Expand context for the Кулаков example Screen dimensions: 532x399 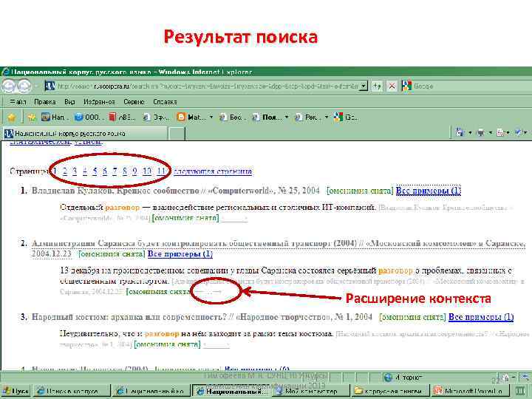[x=234, y=218]
